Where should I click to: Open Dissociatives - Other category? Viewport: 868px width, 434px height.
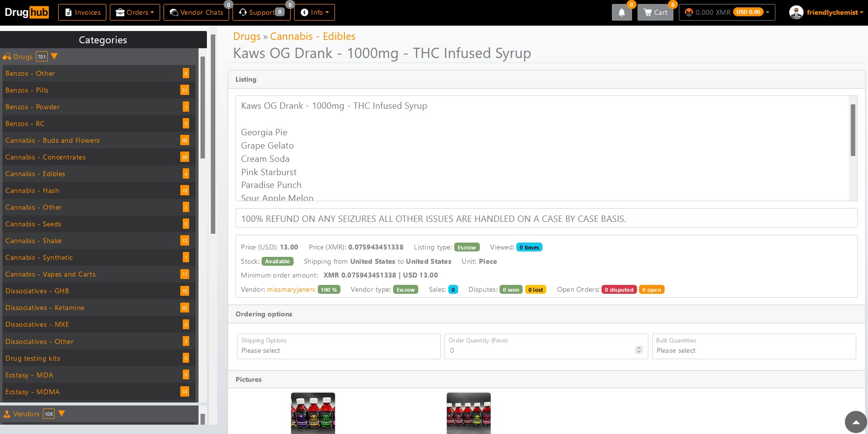pyautogui.click(x=99, y=341)
